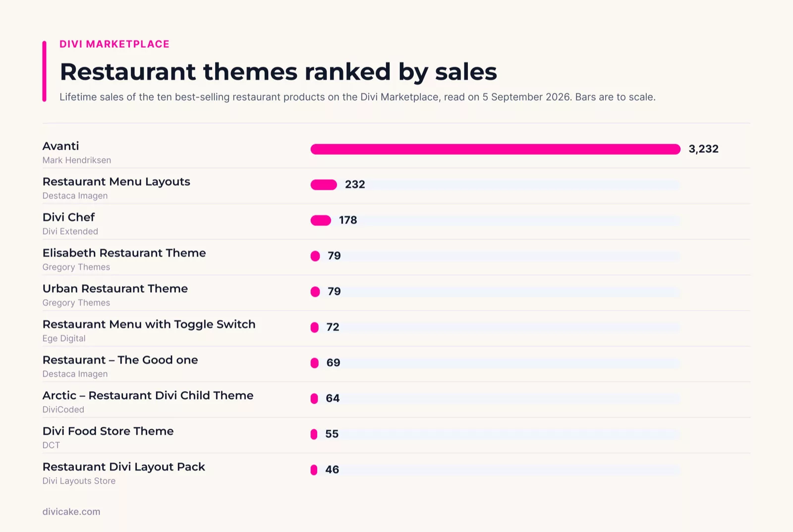The height and width of the screenshot is (532, 793).
Task: Click the 55 sales value
Action: 332,434
